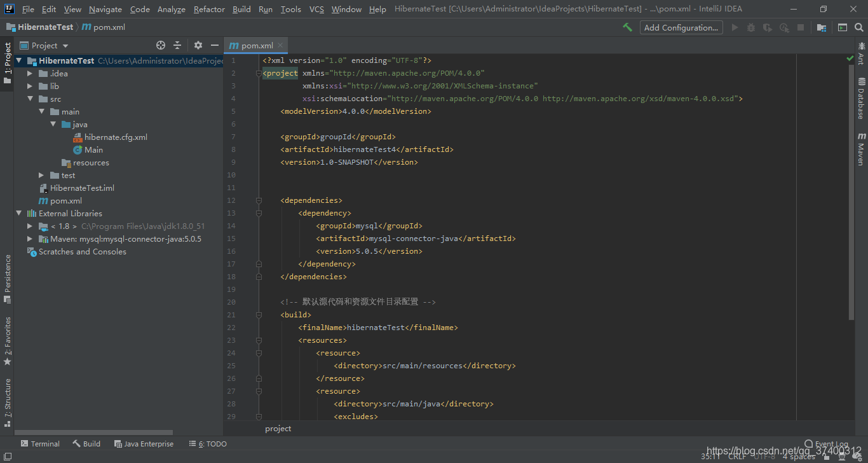This screenshot has width=868, height=463.
Task: Fold the dependencies block at line 12
Action: point(259,200)
